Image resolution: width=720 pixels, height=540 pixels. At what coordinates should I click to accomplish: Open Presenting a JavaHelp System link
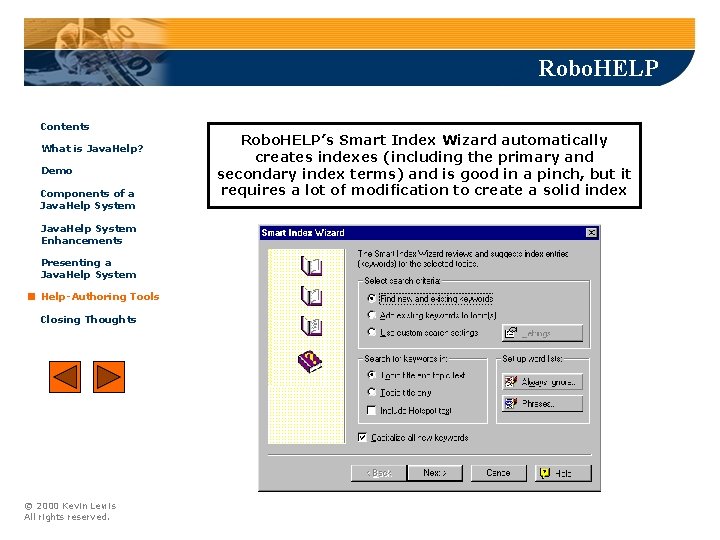pyautogui.click(x=89, y=269)
